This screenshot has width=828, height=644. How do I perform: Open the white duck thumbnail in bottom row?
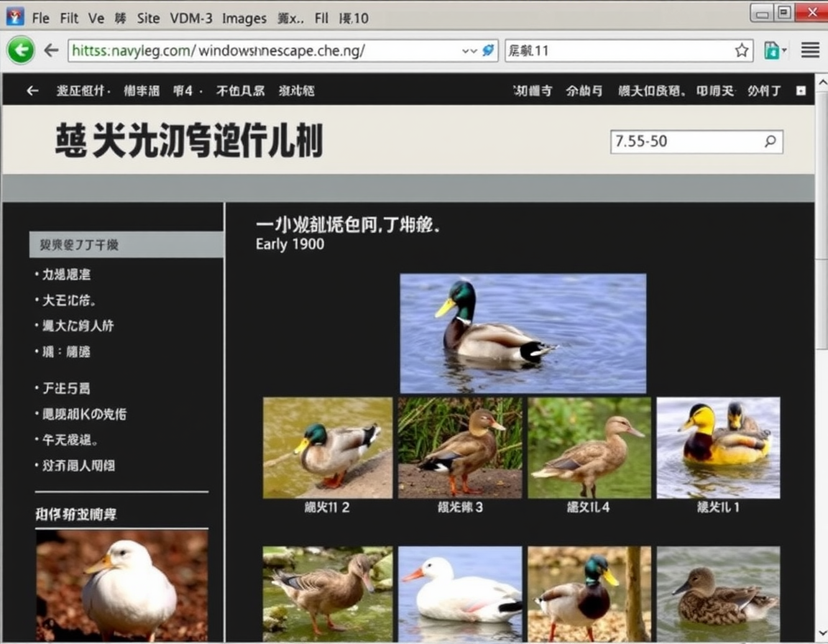coord(460,594)
